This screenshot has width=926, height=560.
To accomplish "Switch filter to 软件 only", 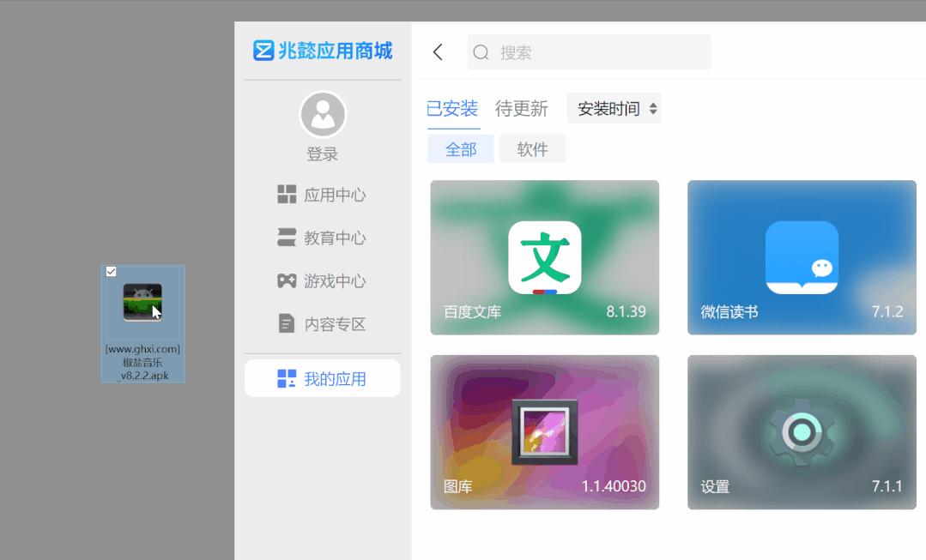I will 532,148.
